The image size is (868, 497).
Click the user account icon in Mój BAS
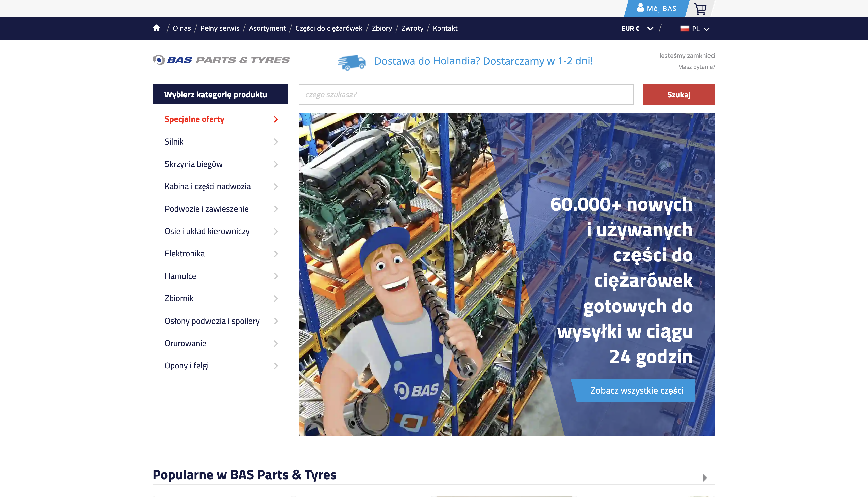click(x=640, y=8)
